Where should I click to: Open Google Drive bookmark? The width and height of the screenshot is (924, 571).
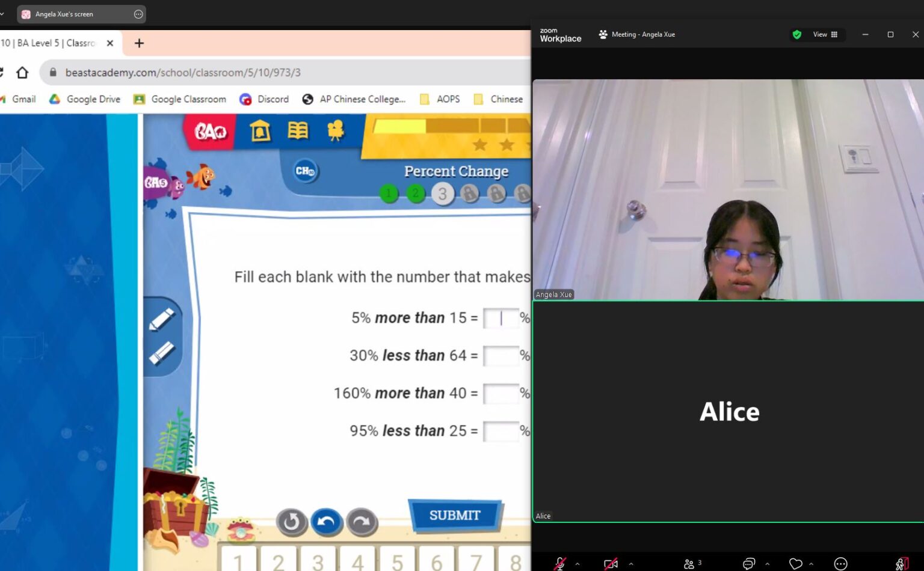[85, 99]
